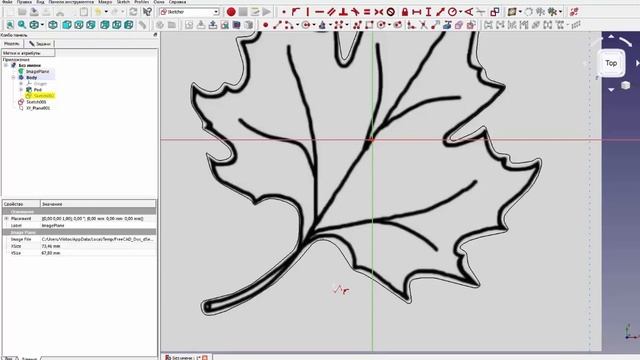Select the arc drawing tool

tap(289, 25)
